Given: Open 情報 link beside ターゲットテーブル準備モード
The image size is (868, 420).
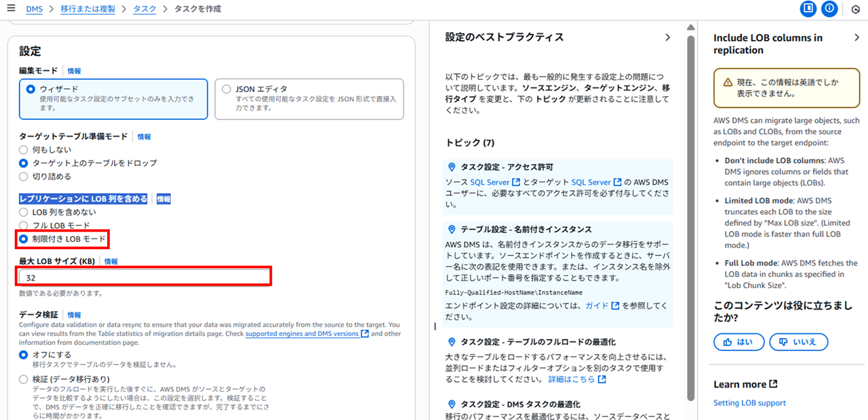Looking at the screenshot, I should (x=144, y=136).
